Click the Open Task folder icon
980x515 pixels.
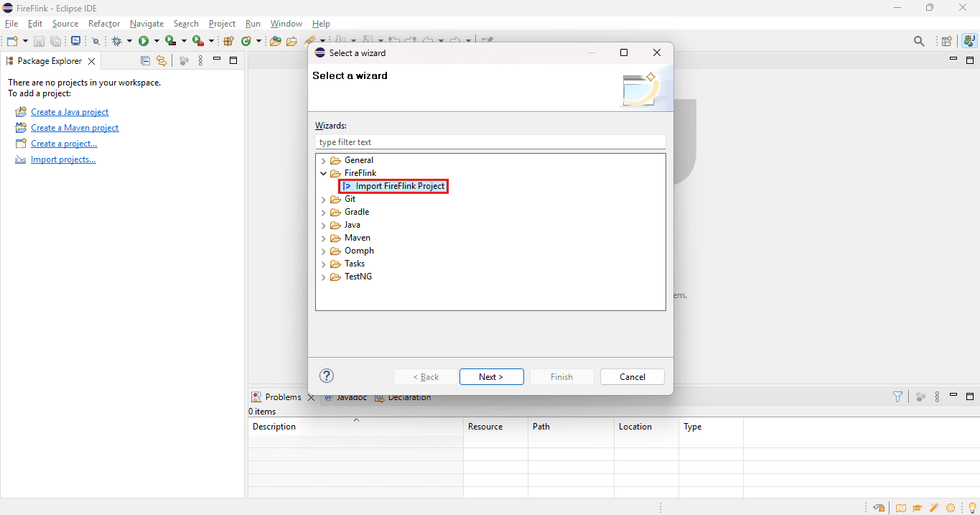[x=291, y=42]
